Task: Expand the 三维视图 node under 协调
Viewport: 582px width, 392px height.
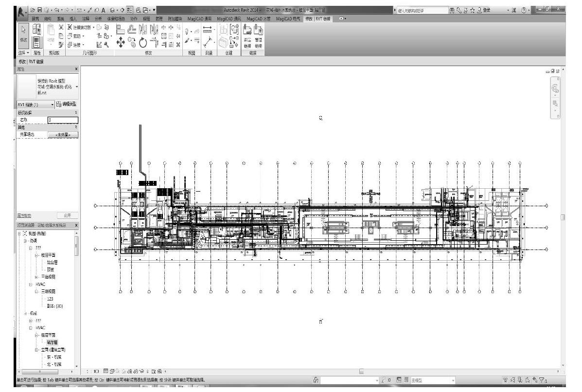Action: [35, 277]
